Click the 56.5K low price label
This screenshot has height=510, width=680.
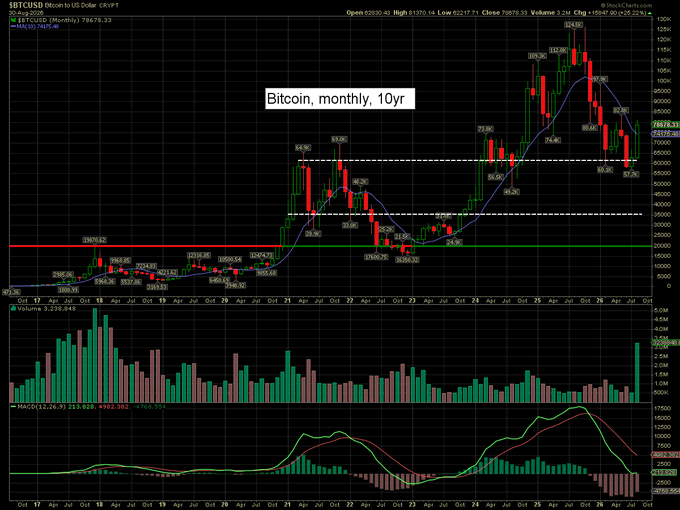click(495, 177)
